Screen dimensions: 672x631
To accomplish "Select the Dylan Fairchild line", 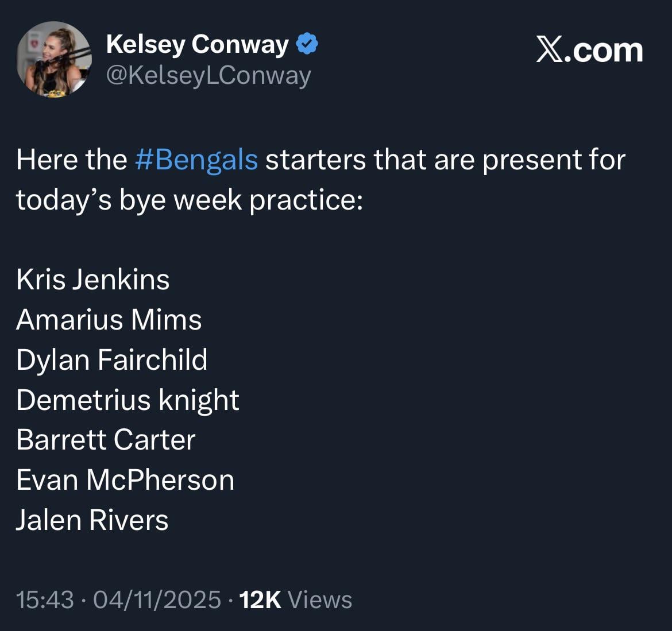I will (112, 360).
